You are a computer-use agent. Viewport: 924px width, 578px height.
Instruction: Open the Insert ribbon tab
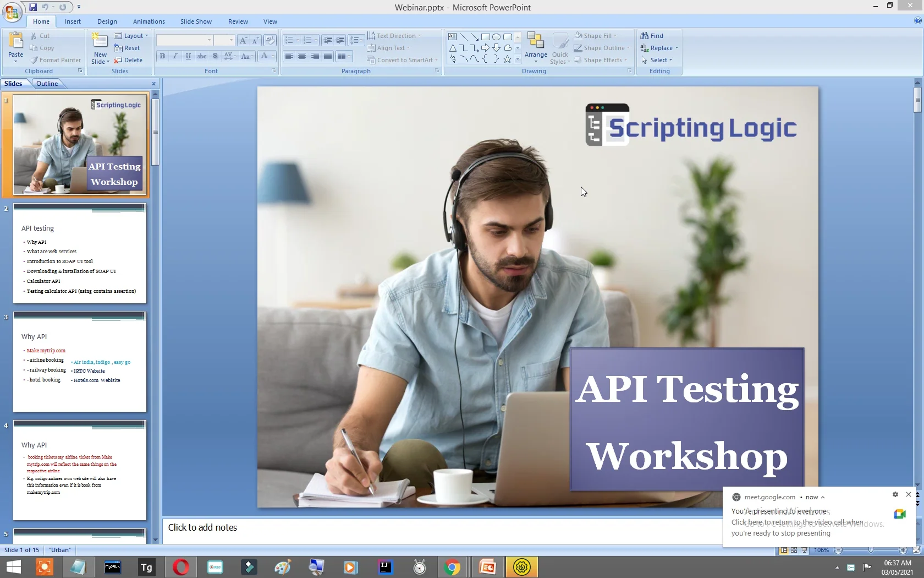pyautogui.click(x=73, y=21)
